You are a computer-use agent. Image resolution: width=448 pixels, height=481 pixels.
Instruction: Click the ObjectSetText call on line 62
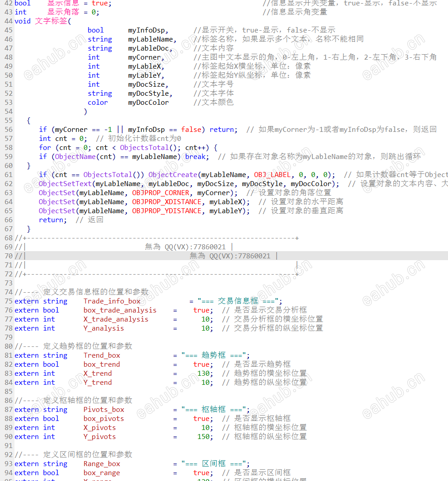[x=65, y=184]
